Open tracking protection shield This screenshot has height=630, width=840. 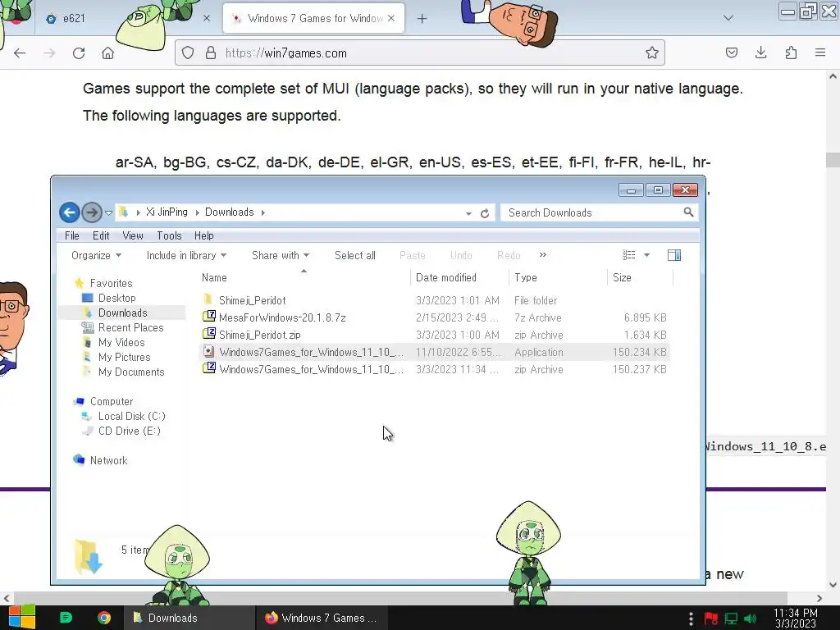click(x=188, y=52)
